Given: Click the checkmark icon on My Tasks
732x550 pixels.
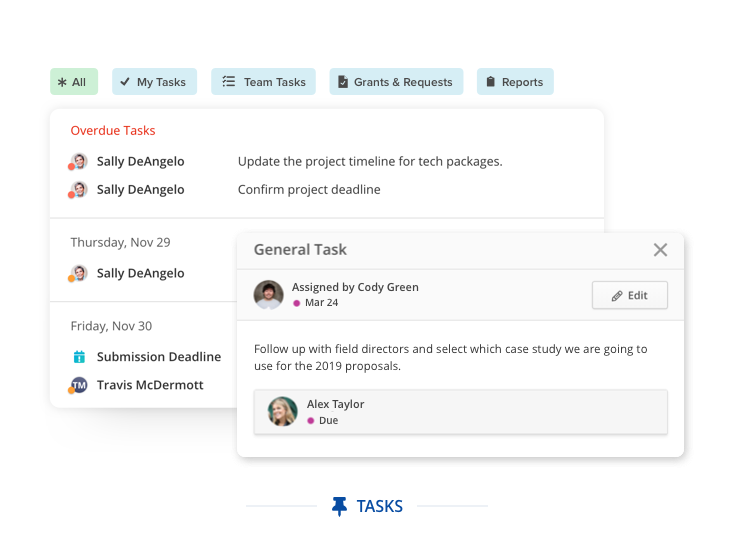Looking at the screenshot, I should tap(125, 82).
